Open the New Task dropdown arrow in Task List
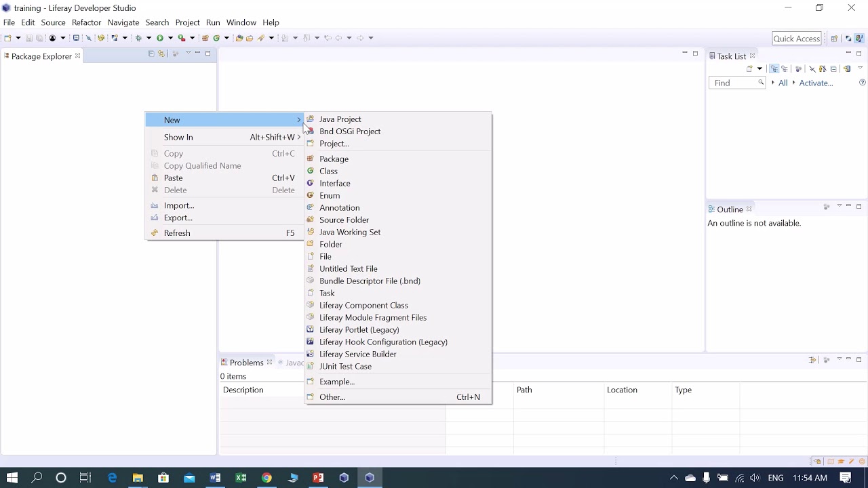This screenshot has width=868, height=488. (x=759, y=68)
